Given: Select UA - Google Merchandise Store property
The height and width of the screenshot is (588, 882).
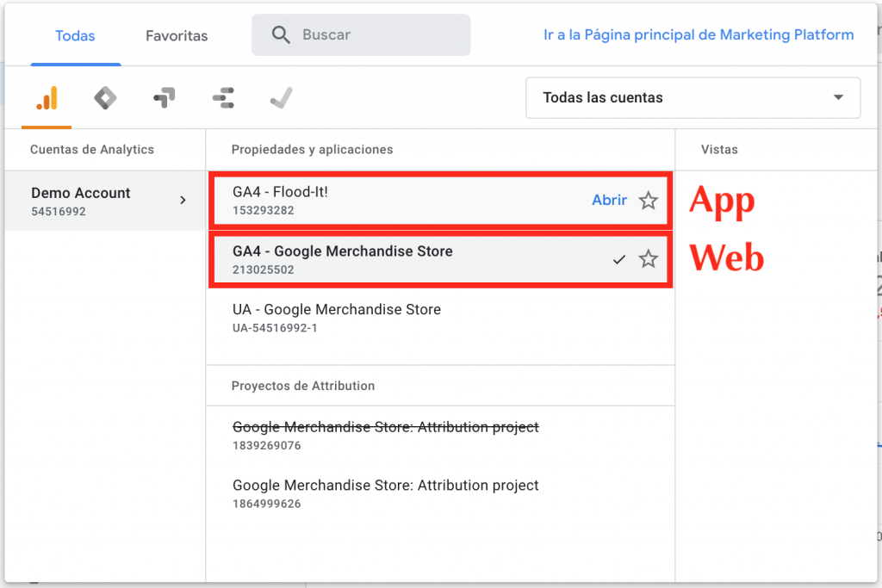Looking at the screenshot, I should pyautogui.click(x=440, y=318).
